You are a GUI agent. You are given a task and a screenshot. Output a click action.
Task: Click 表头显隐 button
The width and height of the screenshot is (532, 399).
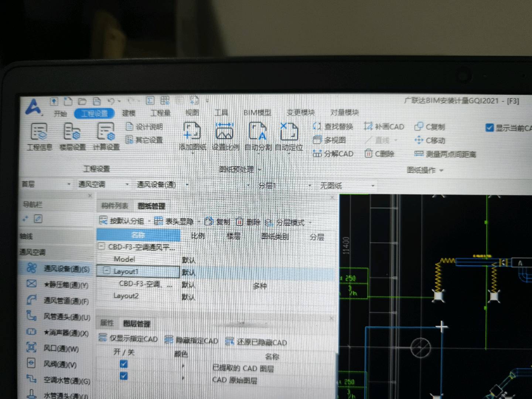tap(174, 221)
